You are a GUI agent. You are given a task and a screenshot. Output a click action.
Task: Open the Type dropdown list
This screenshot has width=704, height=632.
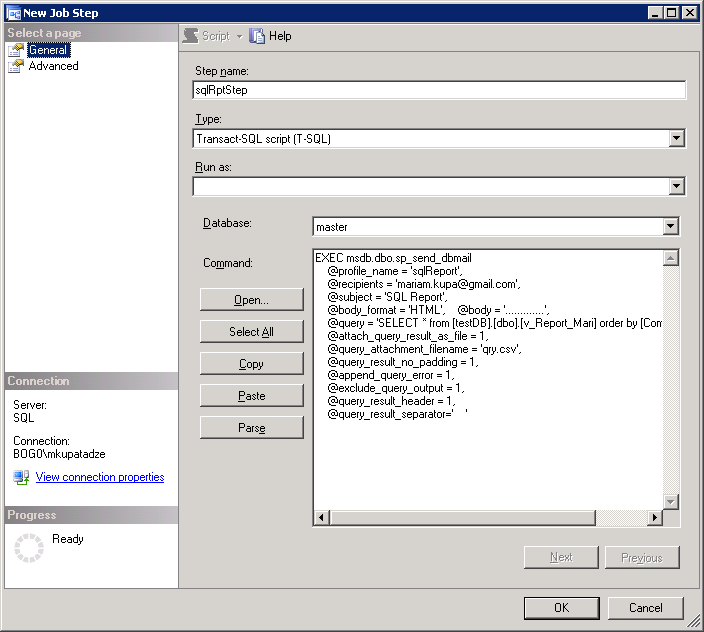point(676,139)
